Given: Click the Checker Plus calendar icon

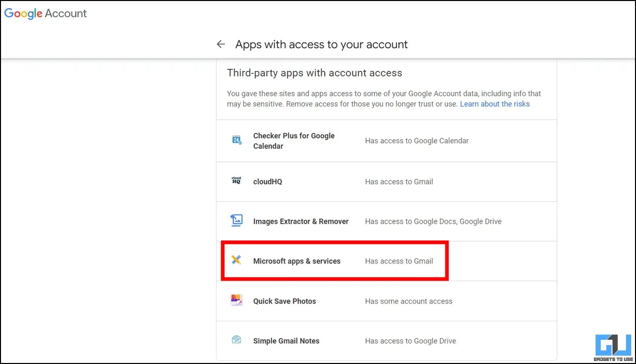Looking at the screenshot, I should pos(237,140).
